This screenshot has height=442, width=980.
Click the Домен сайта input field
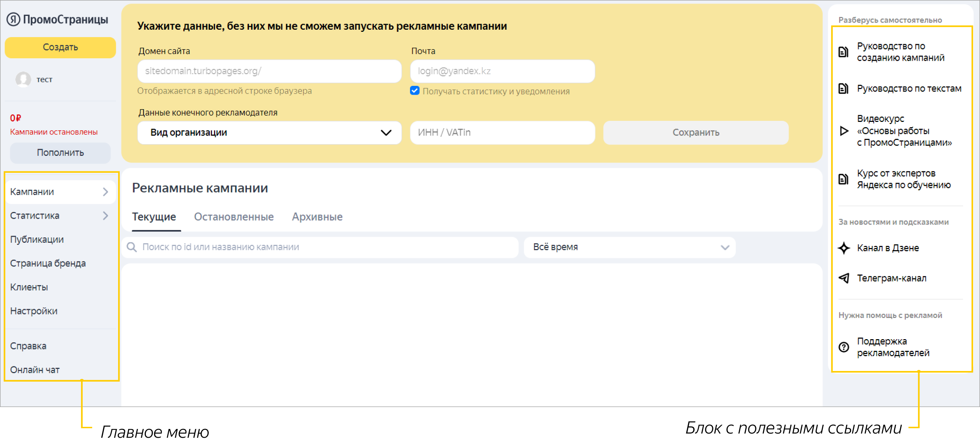tap(269, 71)
